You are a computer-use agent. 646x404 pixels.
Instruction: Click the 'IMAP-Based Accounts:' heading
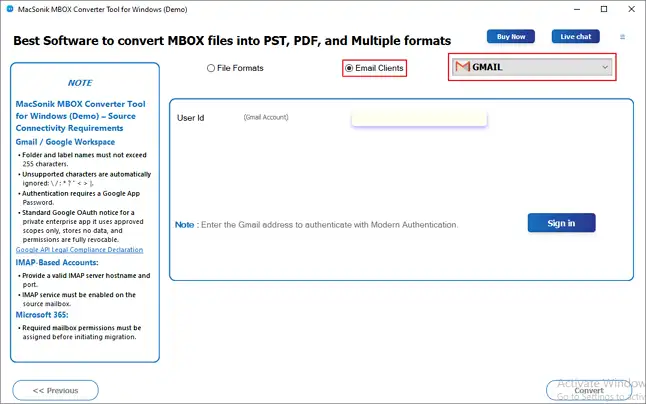tap(57, 263)
